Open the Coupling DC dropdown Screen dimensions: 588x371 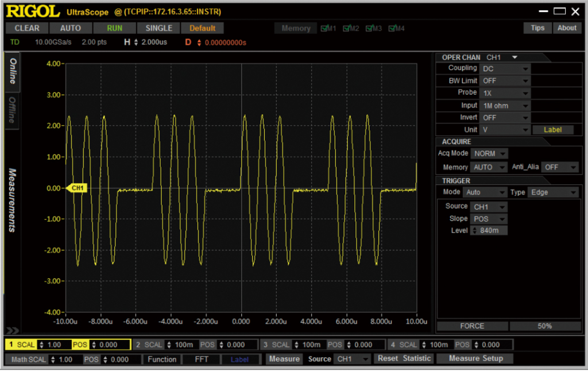click(x=505, y=68)
